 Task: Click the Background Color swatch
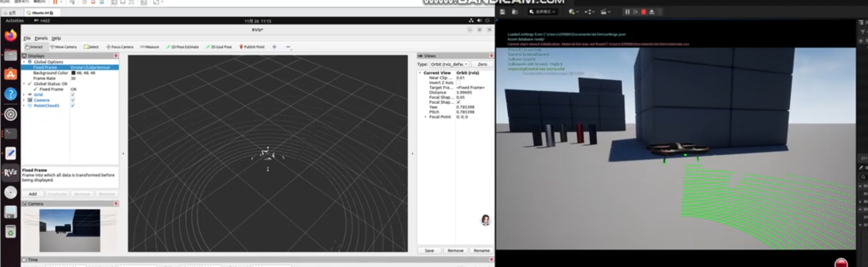[73, 73]
